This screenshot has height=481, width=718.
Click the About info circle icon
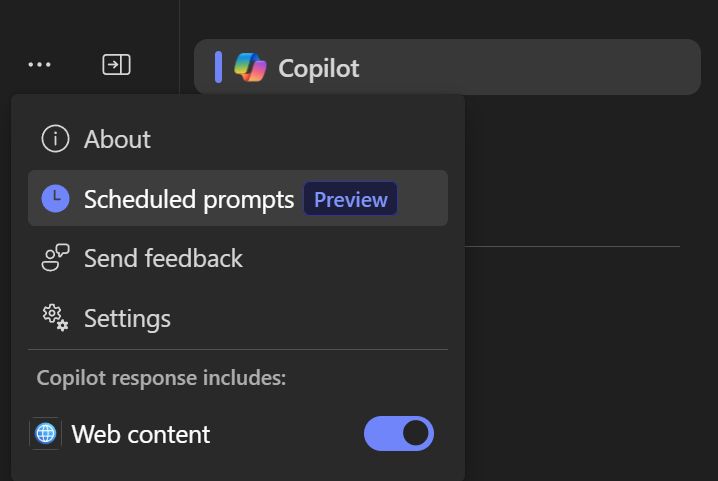[x=55, y=139]
